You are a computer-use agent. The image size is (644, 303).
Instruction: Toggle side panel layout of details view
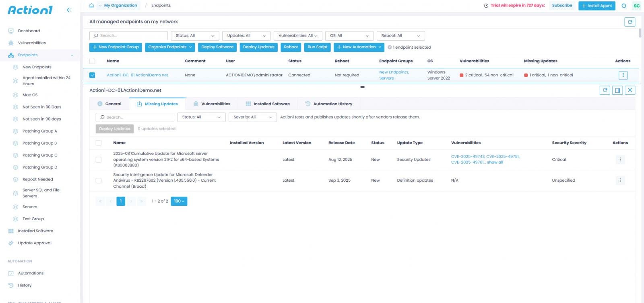tap(617, 90)
